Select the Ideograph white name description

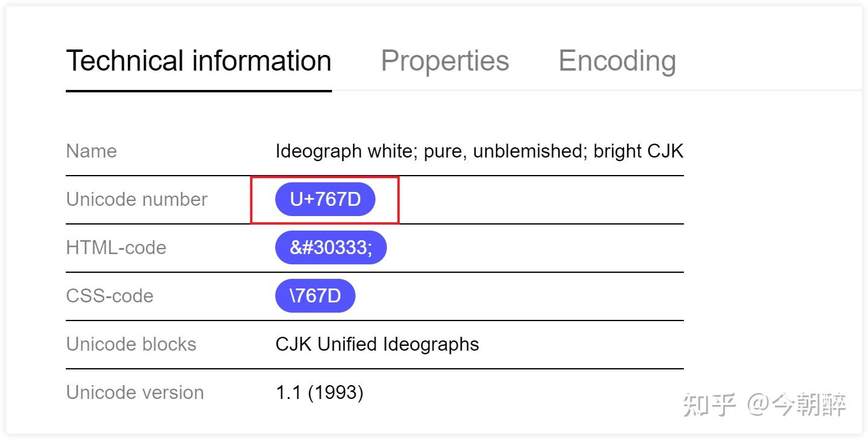coord(479,151)
